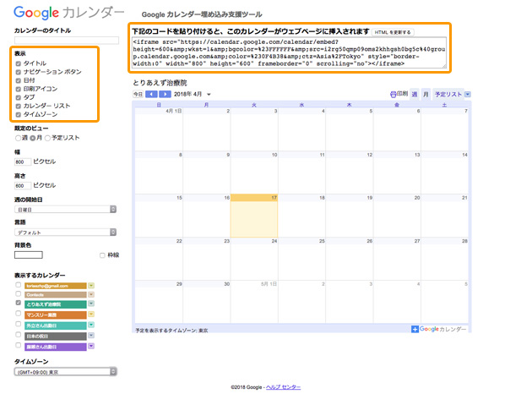Click the next month arrow button
The width and height of the screenshot is (532, 394).
click(x=165, y=94)
